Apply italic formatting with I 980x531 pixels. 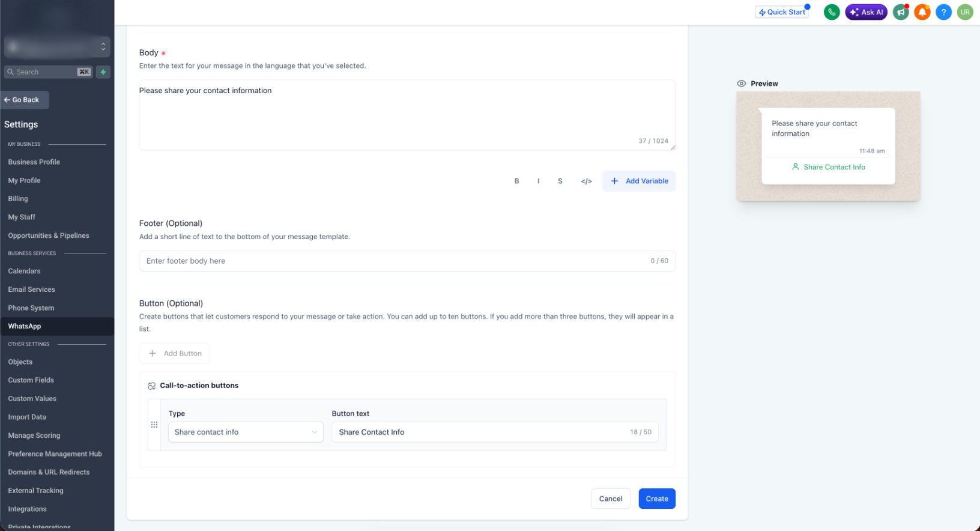539,181
